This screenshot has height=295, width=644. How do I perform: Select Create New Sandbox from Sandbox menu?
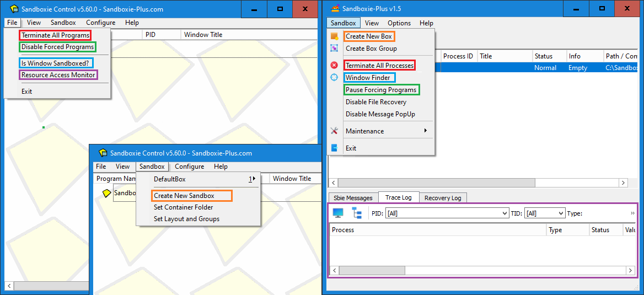[x=184, y=196]
